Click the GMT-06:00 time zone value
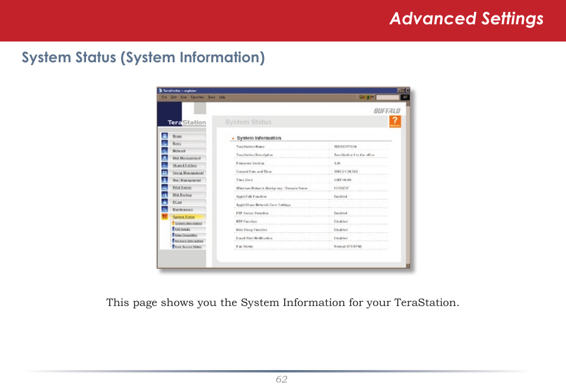The image size is (566, 392). pos(342,180)
